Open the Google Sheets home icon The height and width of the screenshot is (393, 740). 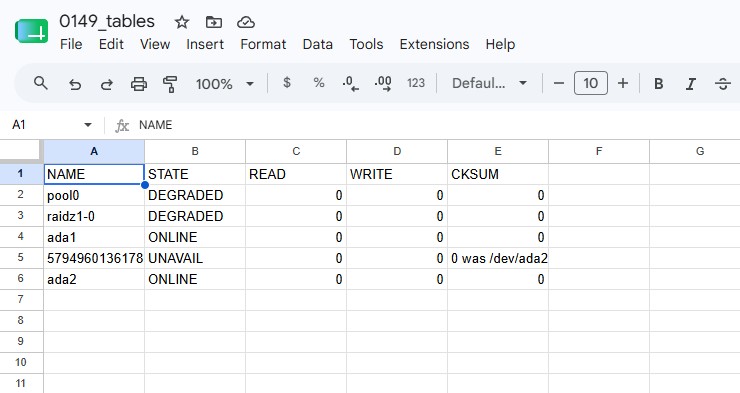tap(32, 31)
